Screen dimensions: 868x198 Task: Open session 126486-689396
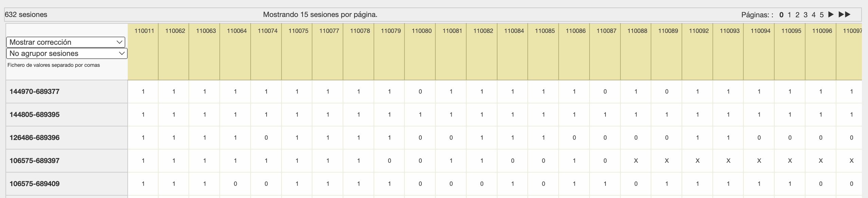pyautogui.click(x=35, y=138)
